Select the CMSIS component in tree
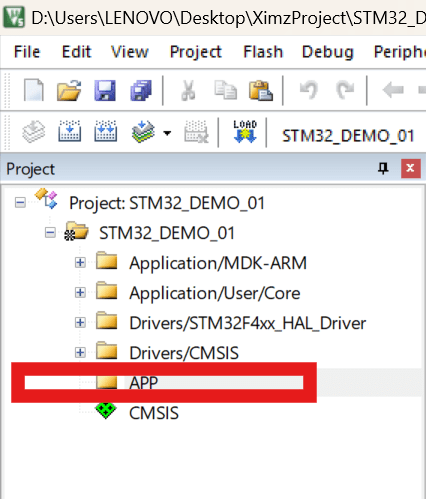Image resolution: width=426 pixels, height=499 pixels. 154,413
